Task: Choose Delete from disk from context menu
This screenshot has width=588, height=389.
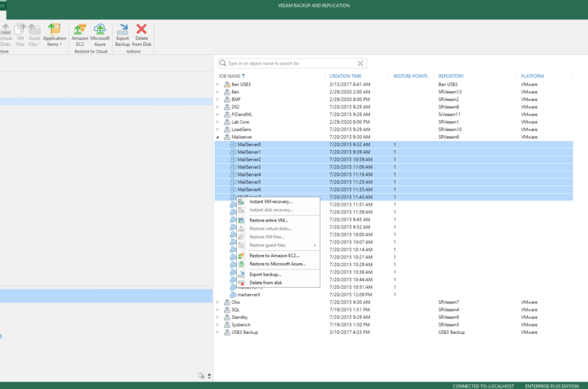Action: point(278,283)
